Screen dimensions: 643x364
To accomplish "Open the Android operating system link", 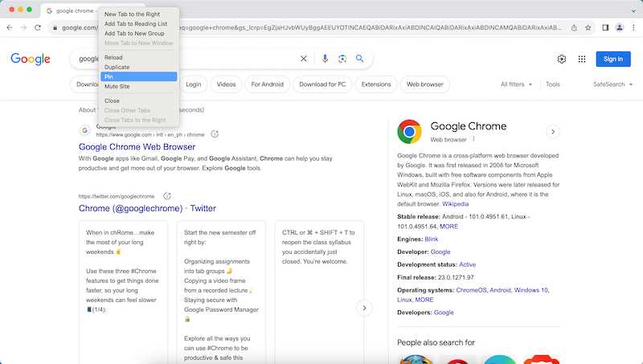I will tap(500, 290).
